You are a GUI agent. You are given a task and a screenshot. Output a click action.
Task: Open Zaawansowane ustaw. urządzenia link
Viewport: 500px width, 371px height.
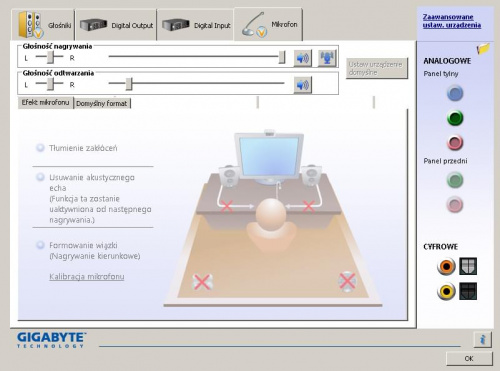[452, 21]
